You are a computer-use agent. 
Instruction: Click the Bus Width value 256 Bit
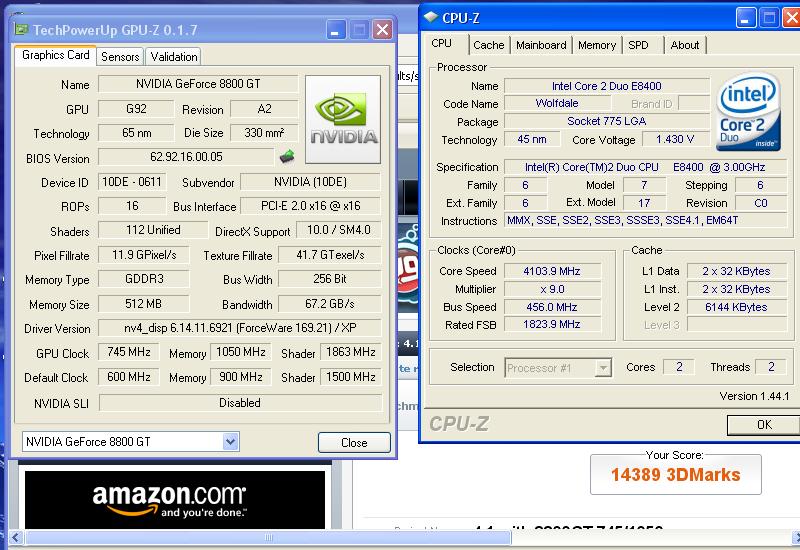330,279
